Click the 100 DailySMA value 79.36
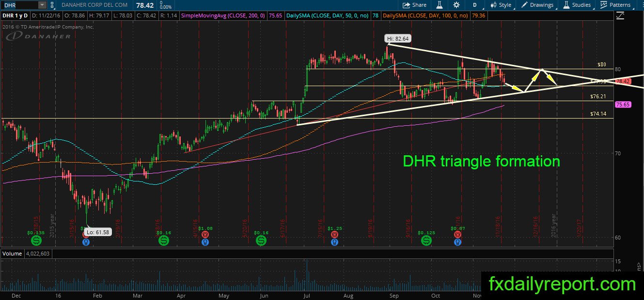The image size is (644, 300). pyautogui.click(x=478, y=15)
